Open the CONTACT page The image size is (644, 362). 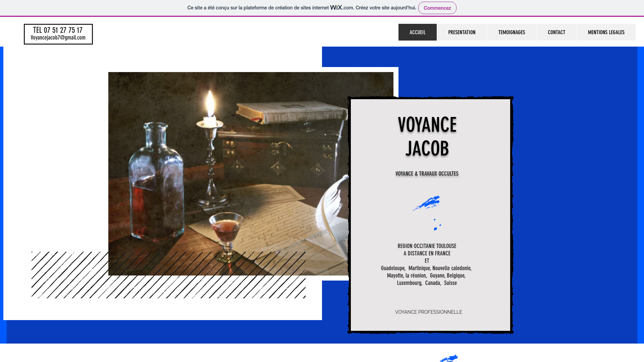pos(556,32)
